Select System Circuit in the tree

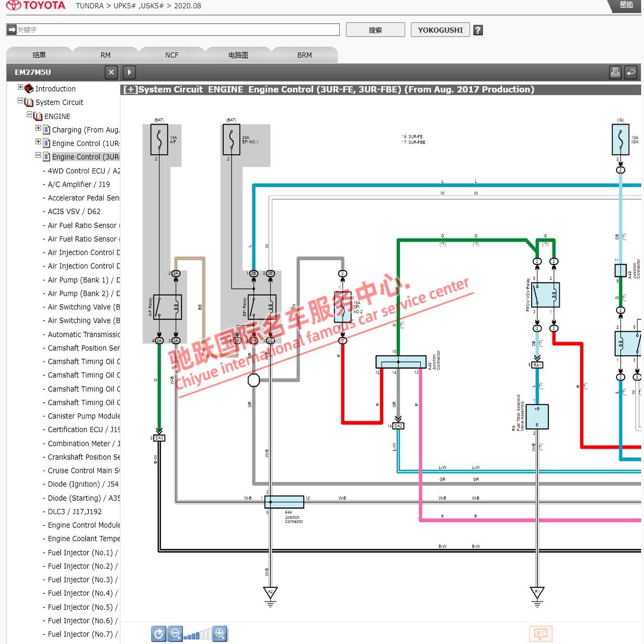pyautogui.click(x=59, y=102)
